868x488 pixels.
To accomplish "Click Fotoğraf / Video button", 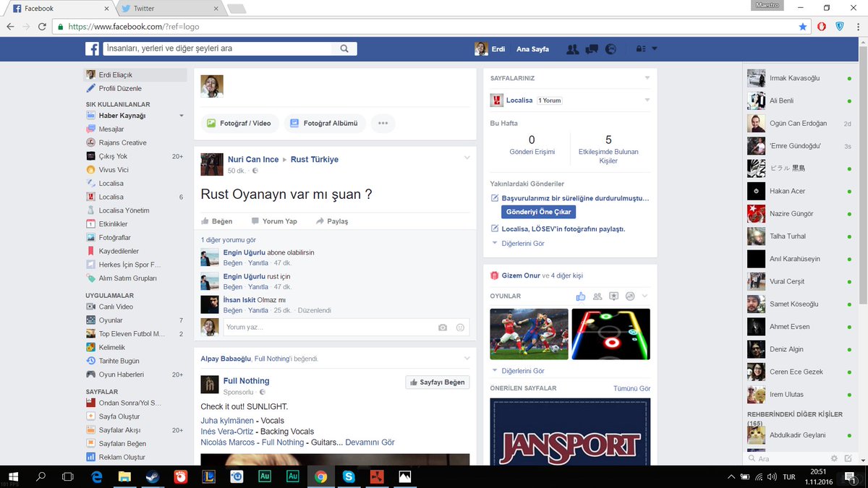I will (x=239, y=123).
